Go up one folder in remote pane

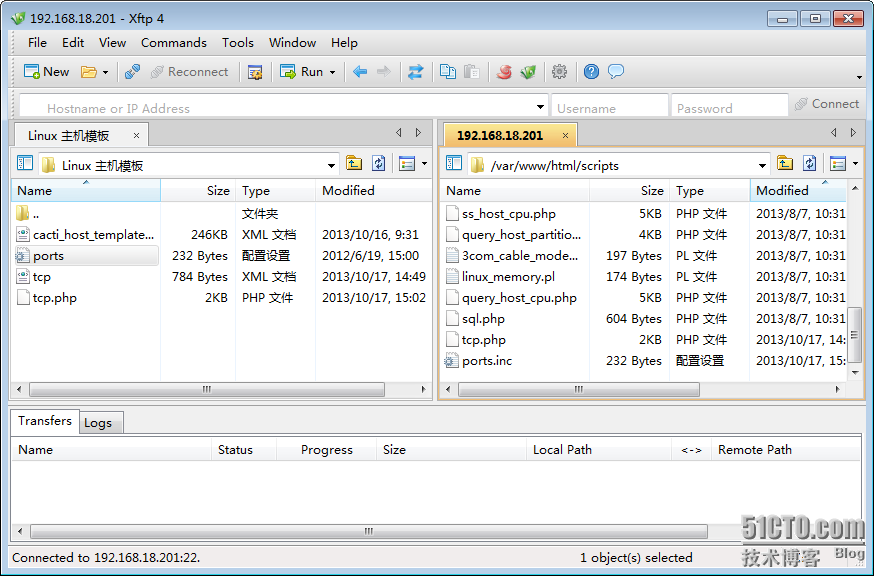tap(785, 163)
